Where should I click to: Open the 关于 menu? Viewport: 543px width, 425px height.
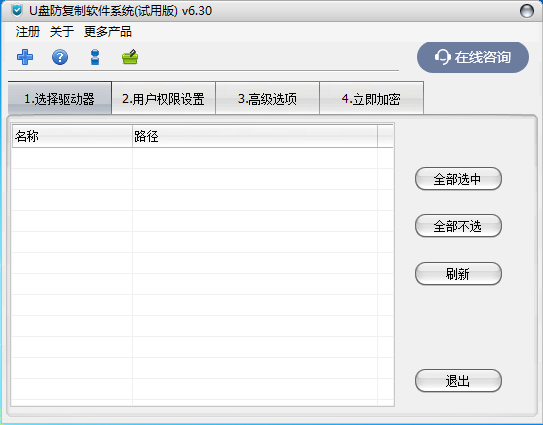tap(62, 32)
